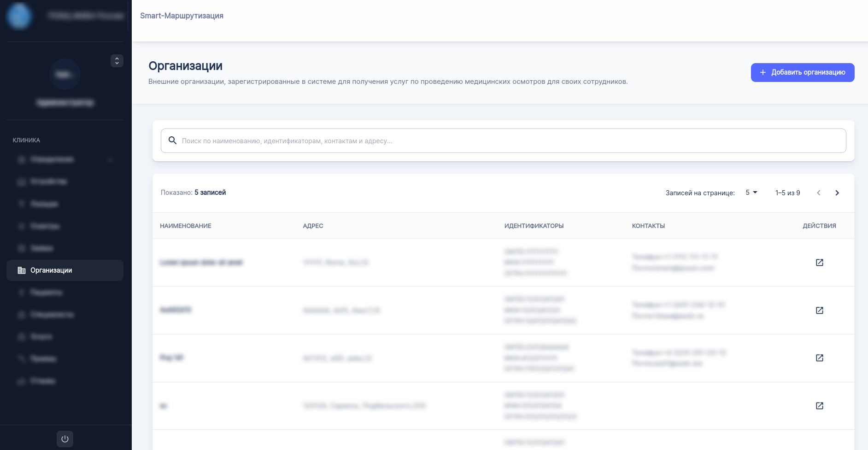This screenshot has width=868, height=450.
Task: Open the first organization's action icon
Action: 819,263
